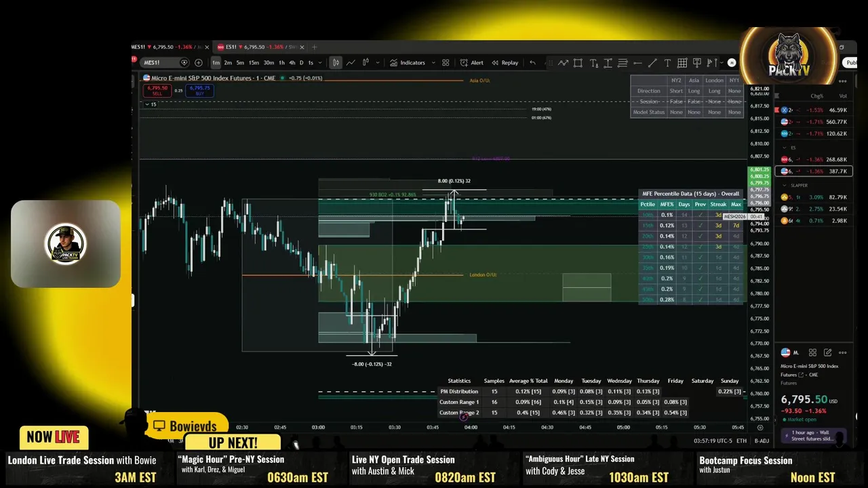Expand the Indicators favorites dropdown arrow
The height and width of the screenshot is (488, 868).
[432, 62]
